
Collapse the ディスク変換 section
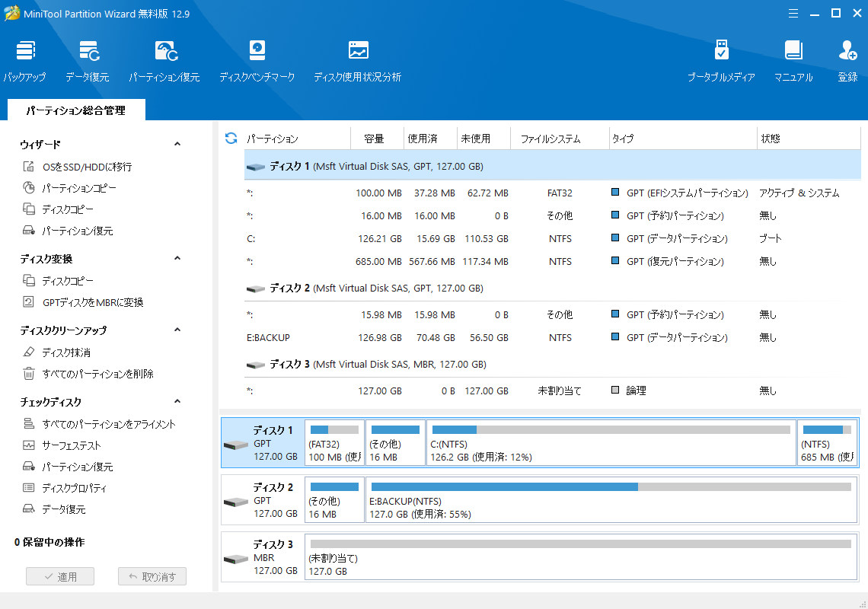tap(177, 258)
